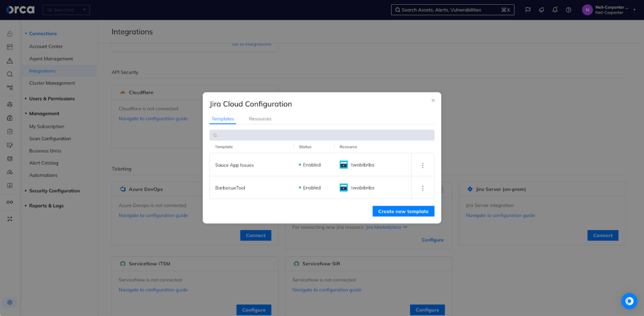Image resolution: width=644 pixels, height=316 pixels.
Task: Open the settings gear in the left rail
Action: pyautogui.click(x=10, y=302)
